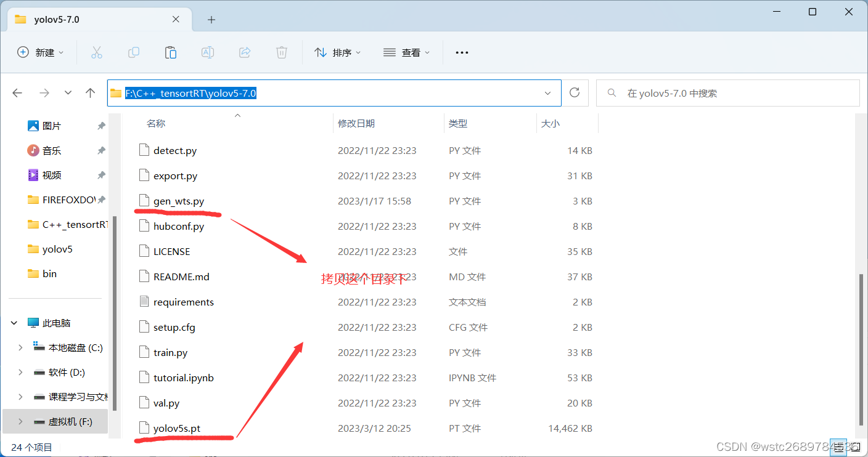The image size is (868, 457).
Task: Click the Copy icon in toolbar
Action: 133,53
